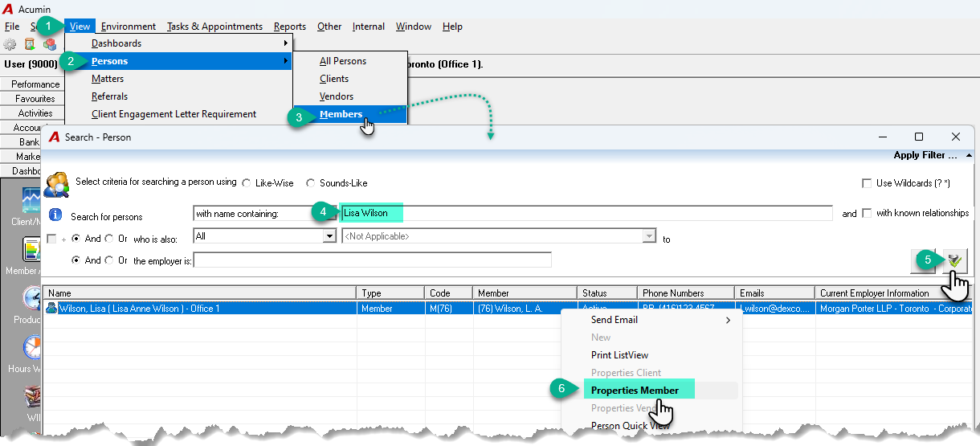Select the Sounds-Like radio option
This screenshot has height=446, width=980.
[x=310, y=183]
